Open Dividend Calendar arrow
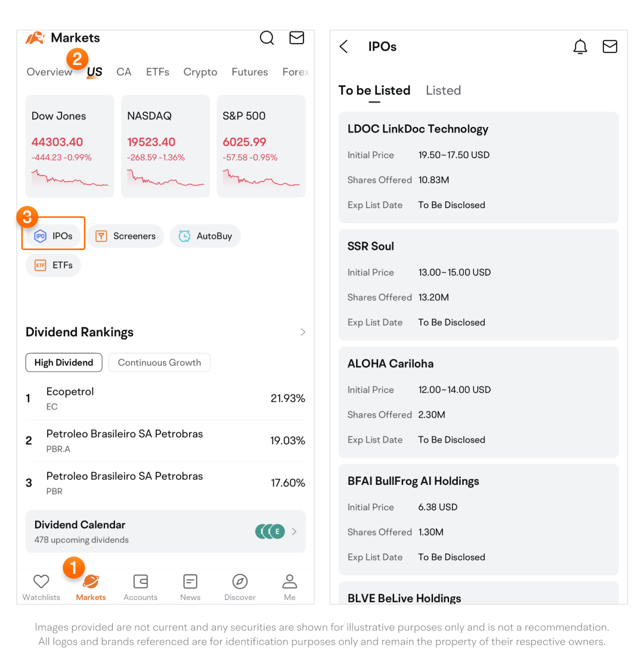 (x=294, y=531)
